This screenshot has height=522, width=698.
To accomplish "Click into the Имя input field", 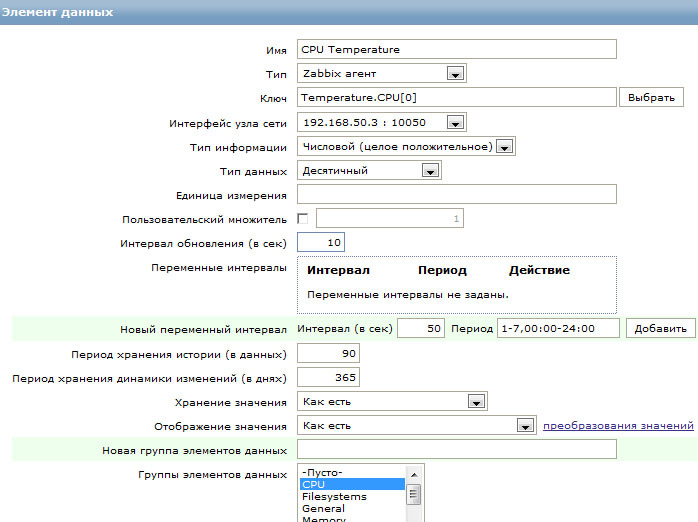I will [456, 49].
